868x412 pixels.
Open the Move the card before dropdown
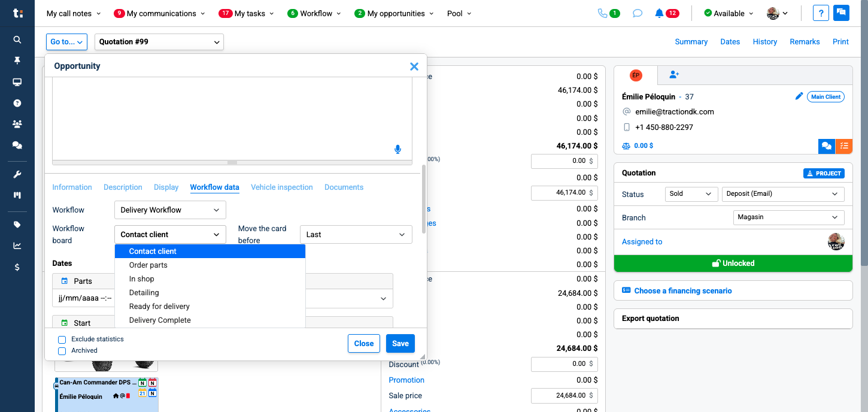356,235
